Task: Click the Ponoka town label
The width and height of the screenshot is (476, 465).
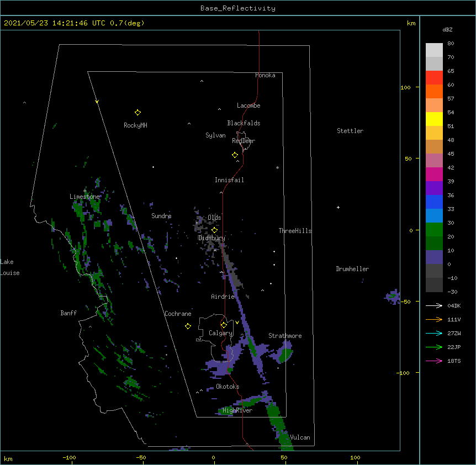Action: click(265, 75)
